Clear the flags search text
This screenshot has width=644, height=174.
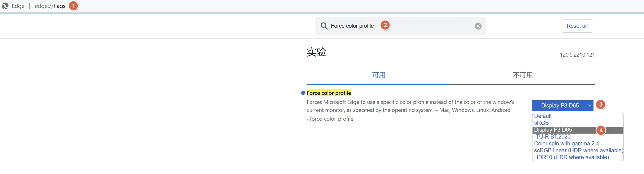478,26
